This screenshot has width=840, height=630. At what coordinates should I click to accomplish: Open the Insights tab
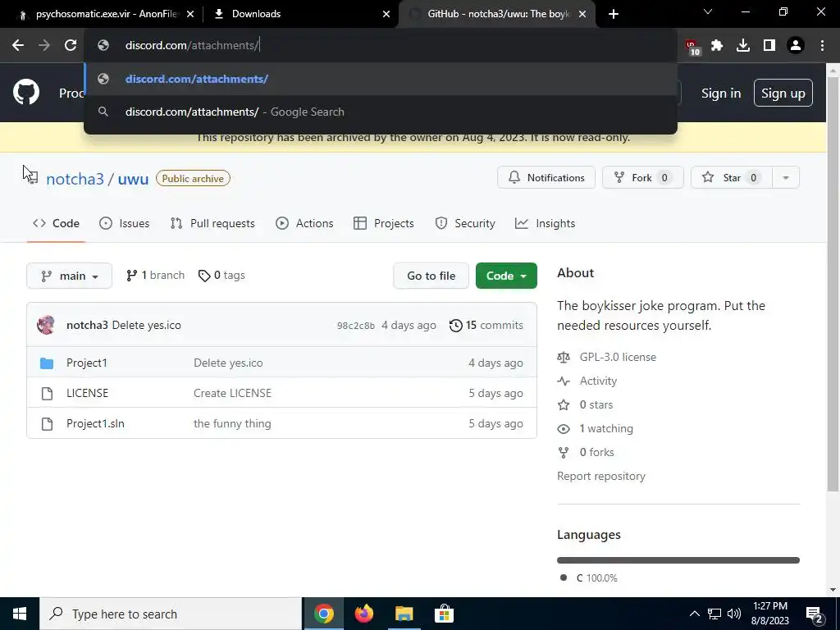pos(545,223)
